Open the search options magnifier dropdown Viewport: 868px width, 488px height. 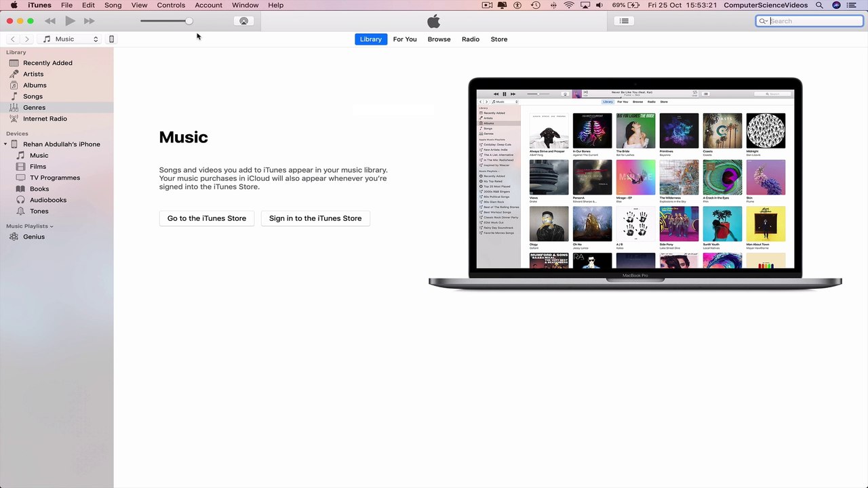764,21
